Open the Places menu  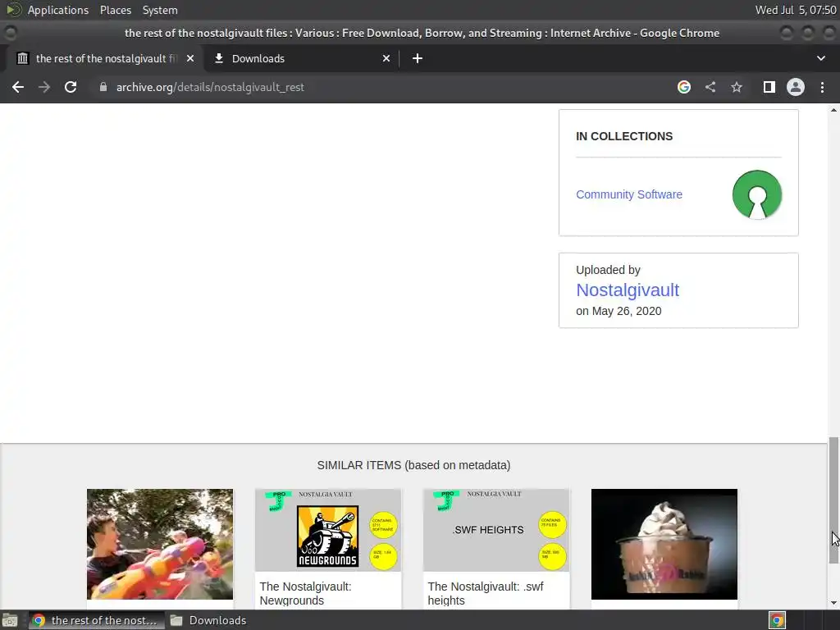click(x=115, y=10)
